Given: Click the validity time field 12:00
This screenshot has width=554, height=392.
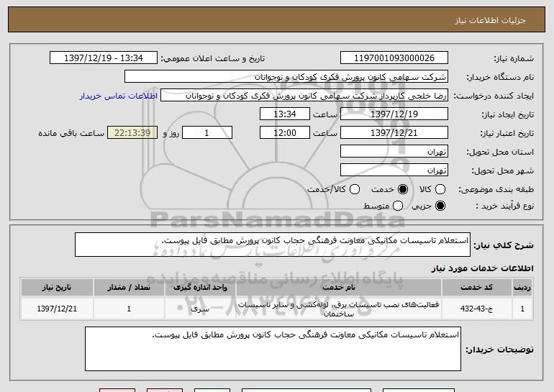Looking at the screenshot, I should tap(285, 133).
